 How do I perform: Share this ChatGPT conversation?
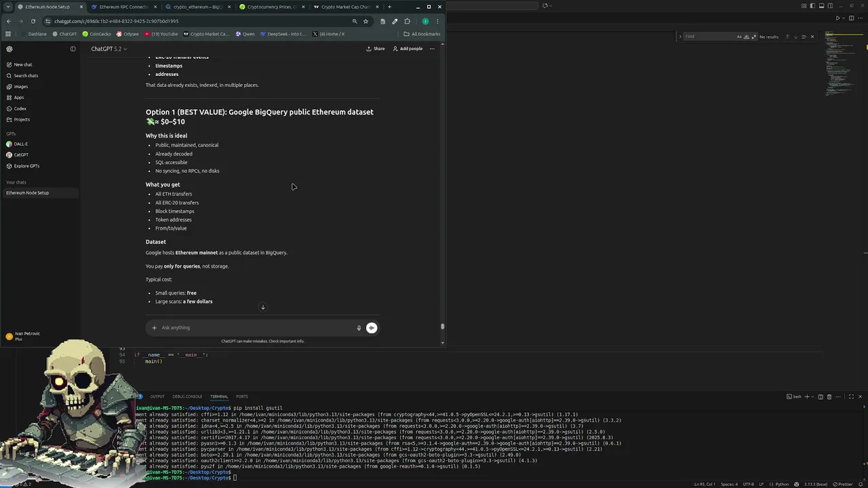(x=375, y=49)
